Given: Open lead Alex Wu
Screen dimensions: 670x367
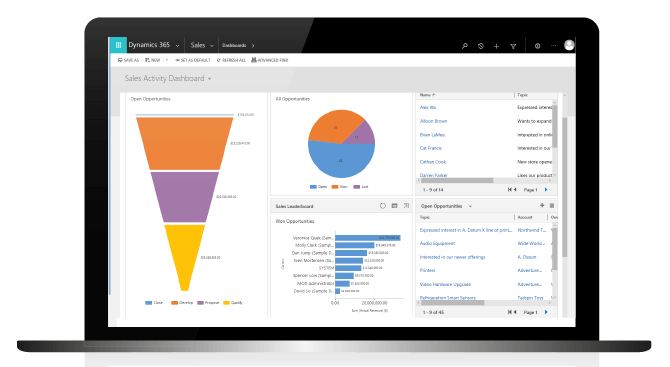Looking at the screenshot, I should click(x=428, y=107).
